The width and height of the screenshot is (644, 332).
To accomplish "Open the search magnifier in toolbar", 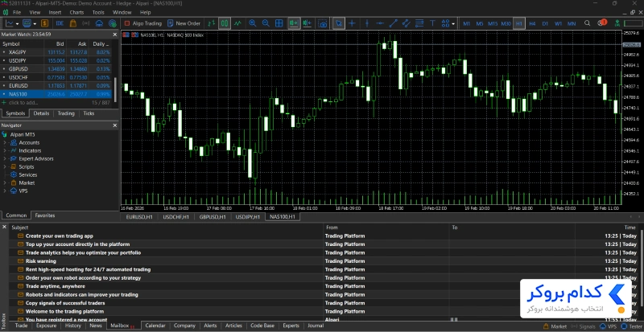I will tap(588, 23).
